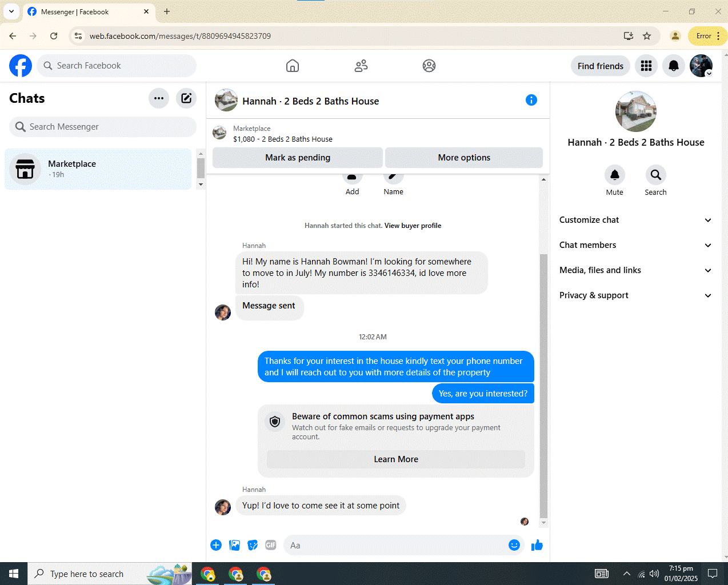This screenshot has height=585, width=728.
Task: Click Find friends button
Action: [x=601, y=66]
